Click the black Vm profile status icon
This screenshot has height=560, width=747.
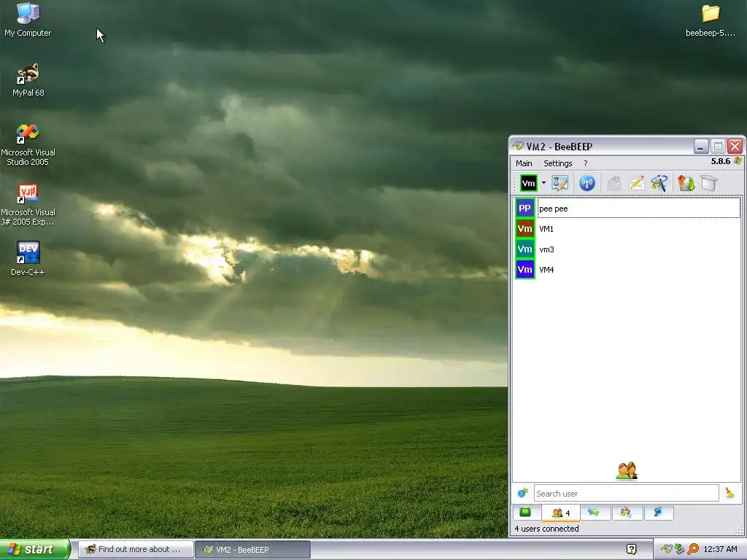528,183
